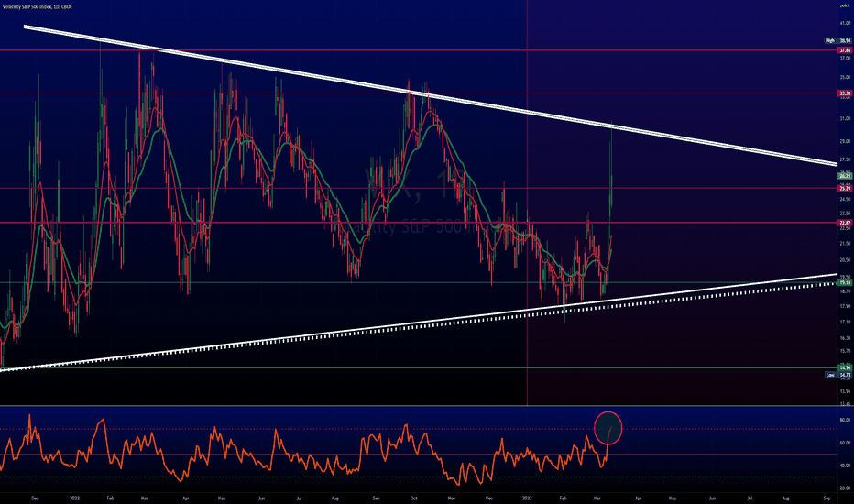Click the 16.30 price axis value

(845, 338)
